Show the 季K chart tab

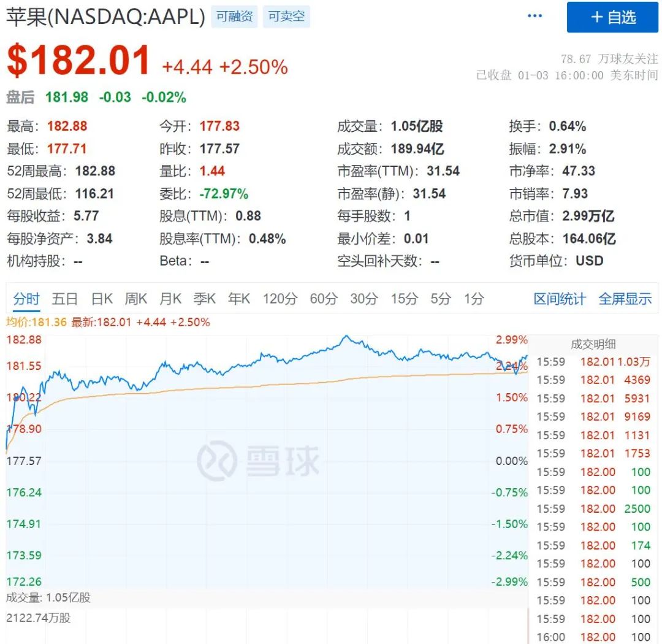tap(204, 299)
